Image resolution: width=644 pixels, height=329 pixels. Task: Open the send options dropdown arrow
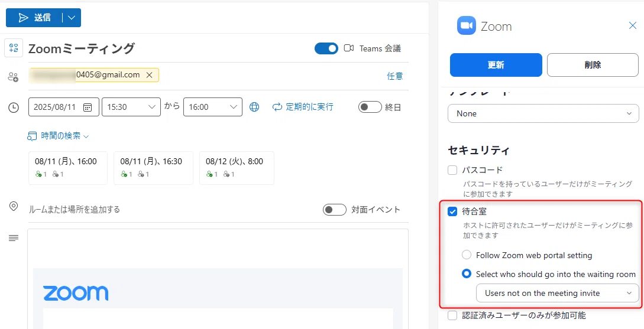72,18
